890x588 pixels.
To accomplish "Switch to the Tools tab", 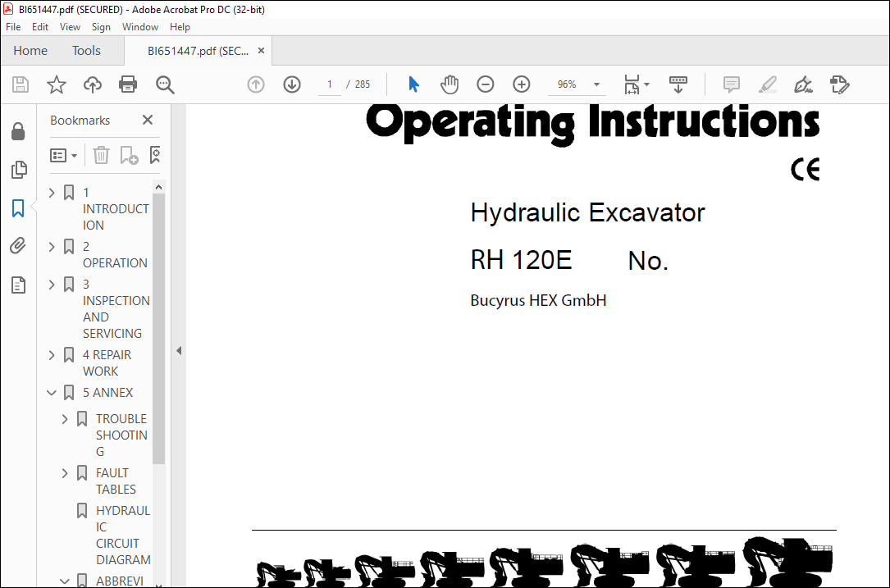I will [x=86, y=51].
